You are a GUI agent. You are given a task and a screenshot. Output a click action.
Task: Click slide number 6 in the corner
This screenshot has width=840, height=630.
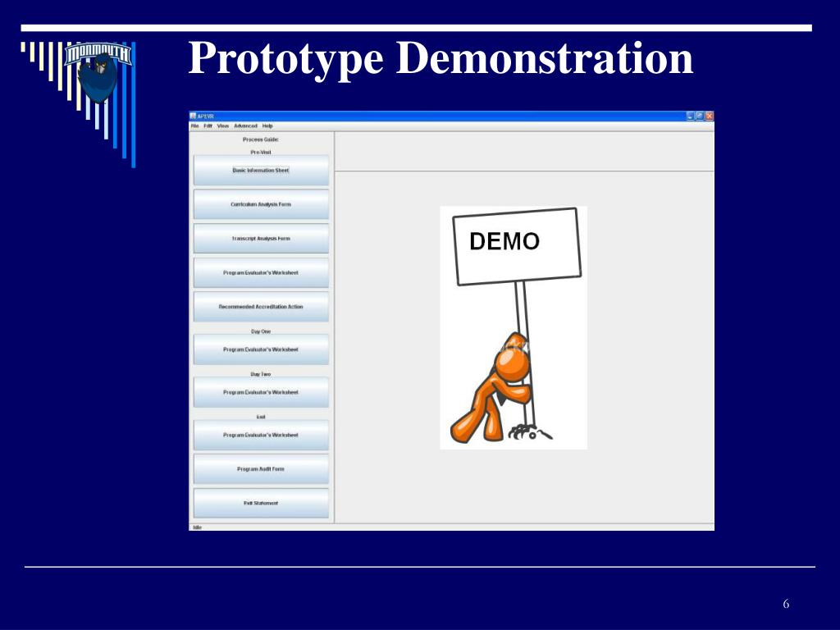pyautogui.click(x=786, y=604)
